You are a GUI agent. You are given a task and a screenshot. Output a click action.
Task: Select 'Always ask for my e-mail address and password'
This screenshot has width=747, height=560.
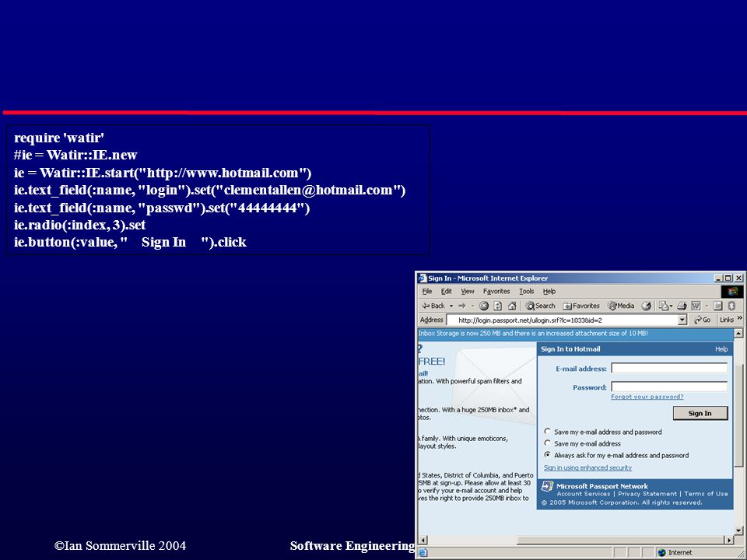point(547,455)
